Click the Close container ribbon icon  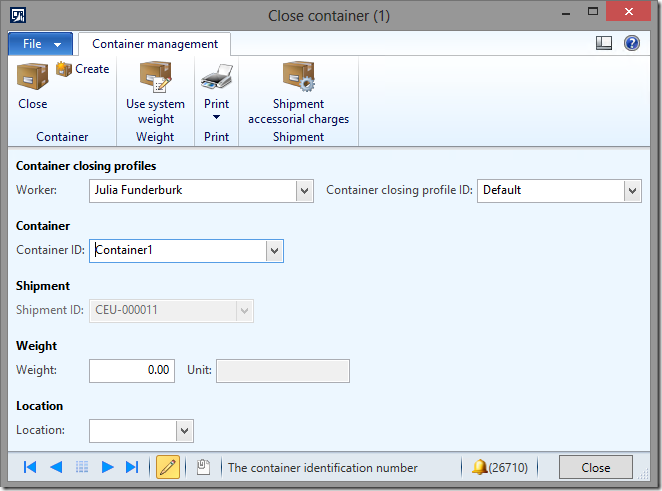point(32,78)
